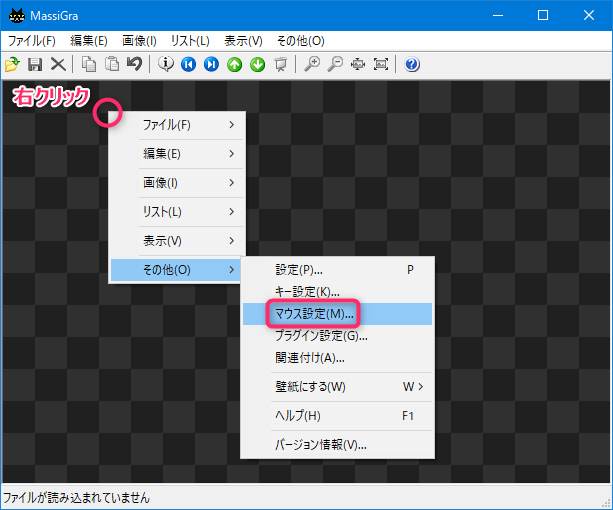Click the fit to window icon

click(x=358, y=64)
